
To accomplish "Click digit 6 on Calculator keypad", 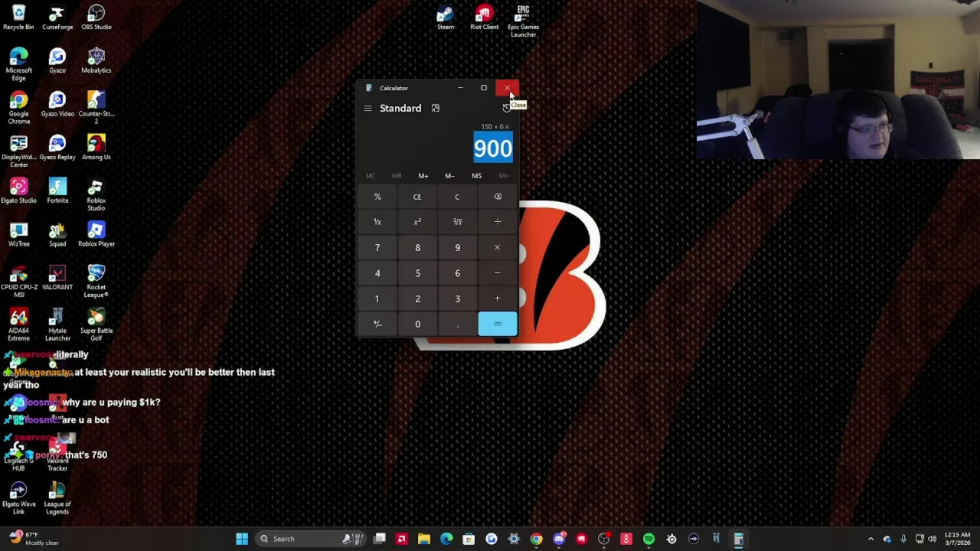I will [x=457, y=273].
